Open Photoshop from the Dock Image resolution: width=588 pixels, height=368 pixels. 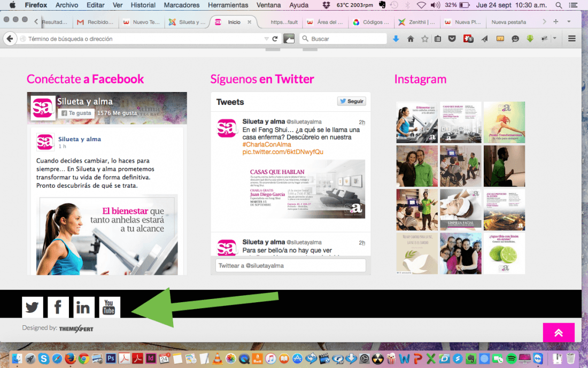[x=111, y=358]
